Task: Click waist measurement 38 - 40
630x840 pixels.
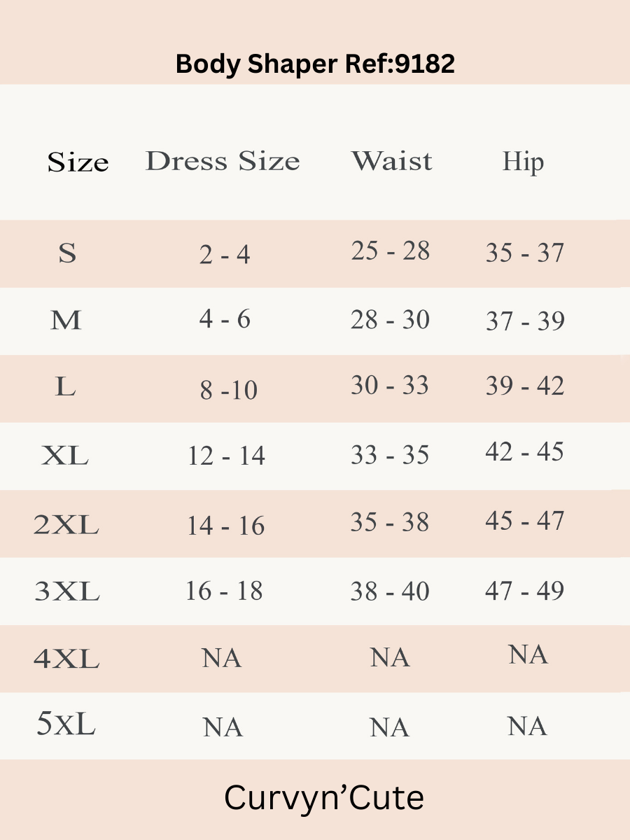Action: (x=390, y=591)
